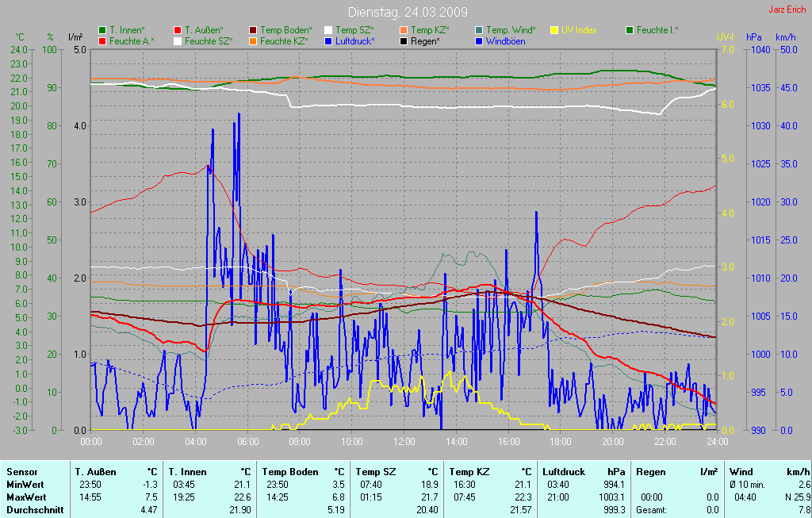Click the red Feuchte A. legend swatch
The height and width of the screenshot is (518, 812).
click(102, 41)
